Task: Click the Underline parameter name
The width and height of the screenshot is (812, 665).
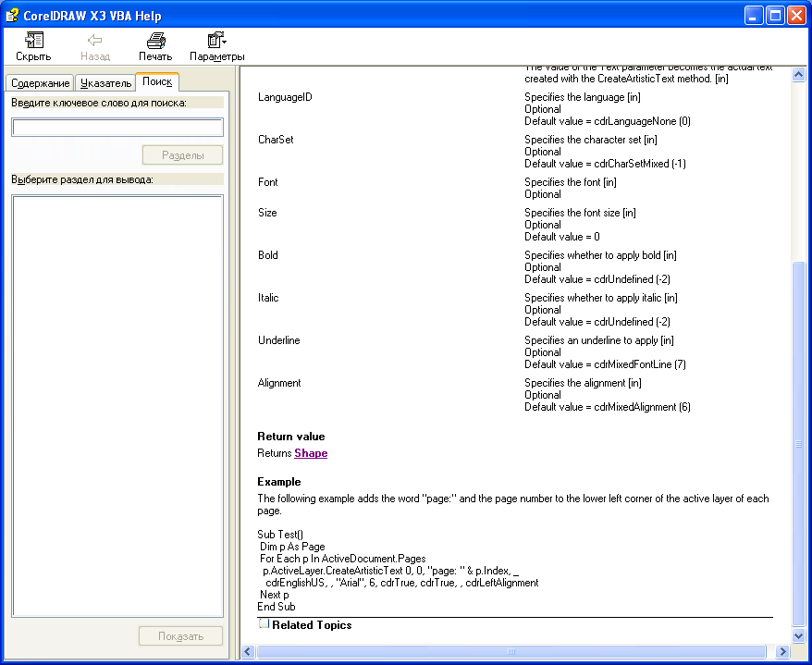Action: coord(278,339)
